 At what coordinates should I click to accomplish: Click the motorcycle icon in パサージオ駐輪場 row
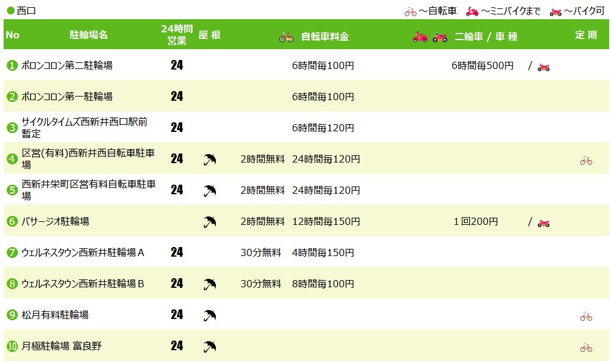pyautogui.click(x=543, y=222)
